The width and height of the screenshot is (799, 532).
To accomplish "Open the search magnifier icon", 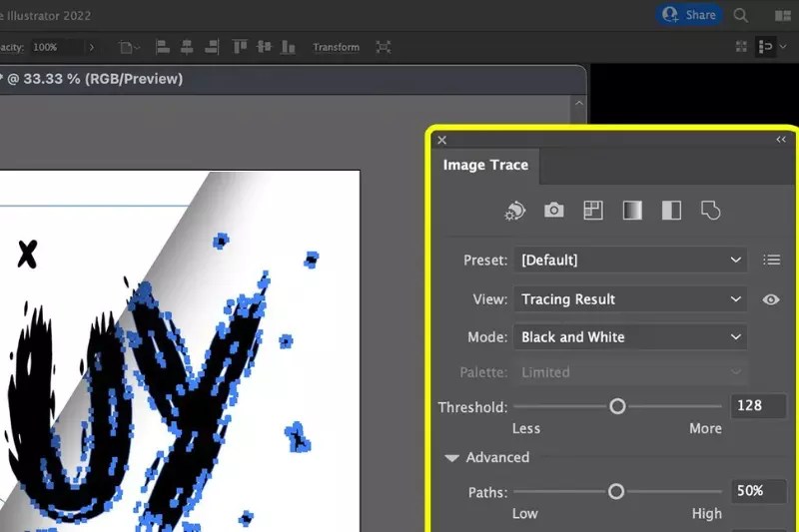I will tap(740, 15).
